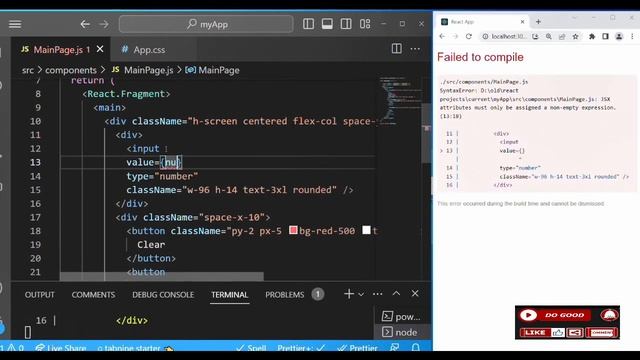Select MainPage.js breadcrumb item
Screen dimensions: 640x360
pyautogui.click(x=142, y=70)
